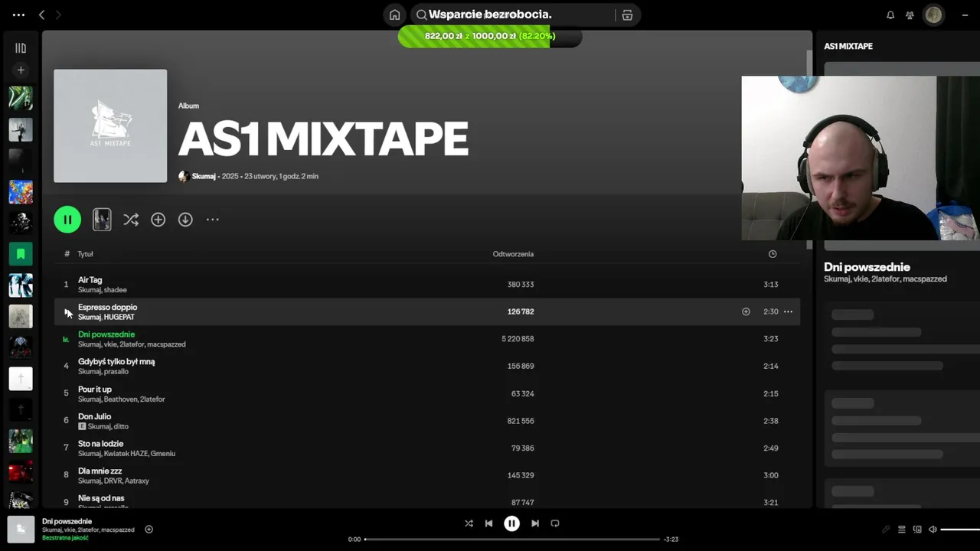Select the Dla mnie zzz track title

pos(100,471)
